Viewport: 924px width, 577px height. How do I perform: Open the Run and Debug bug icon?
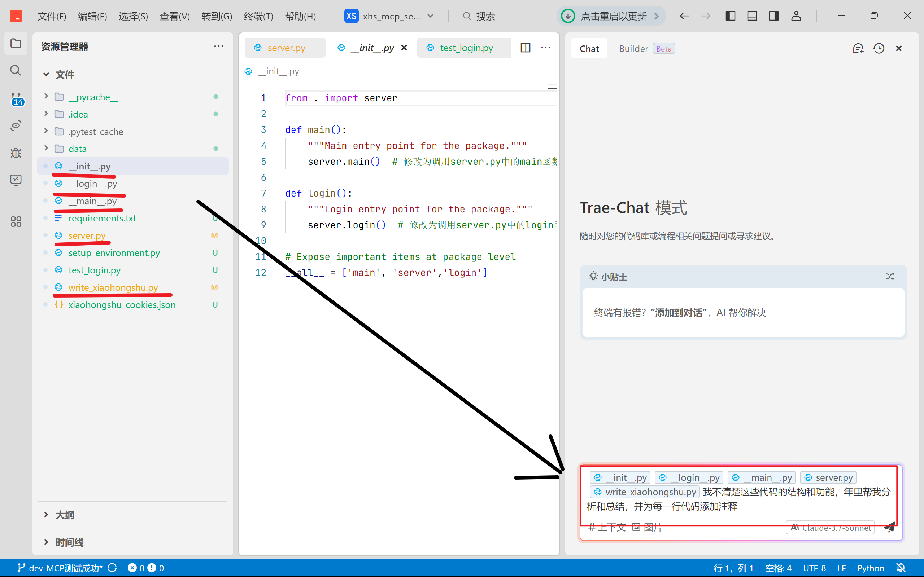16,153
